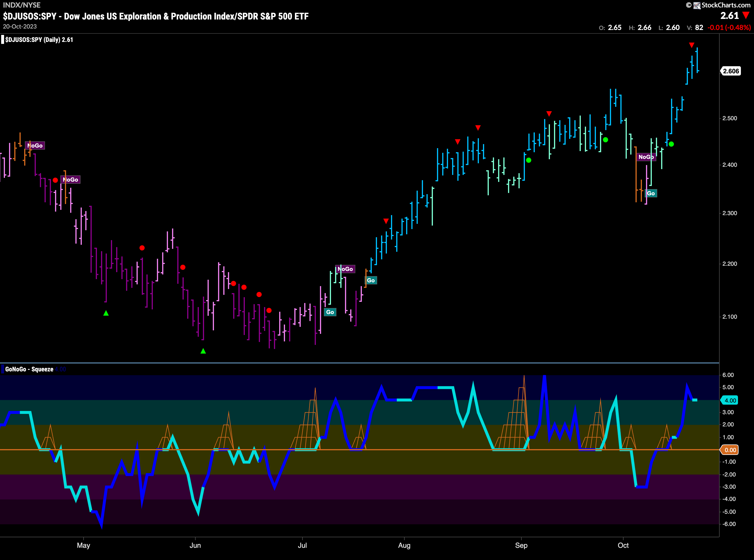The image size is (754, 560).
Task: Click the Aug label on time axis
Action: pos(404,545)
